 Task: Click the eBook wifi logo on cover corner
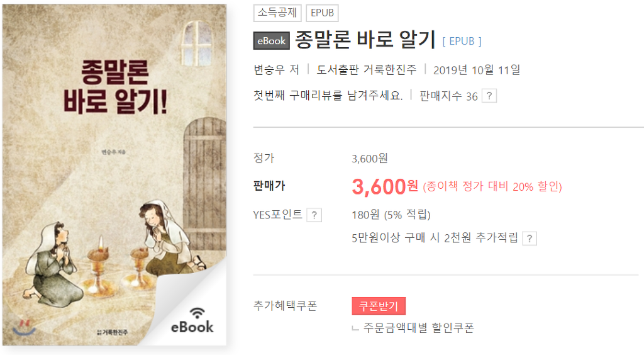(192, 320)
